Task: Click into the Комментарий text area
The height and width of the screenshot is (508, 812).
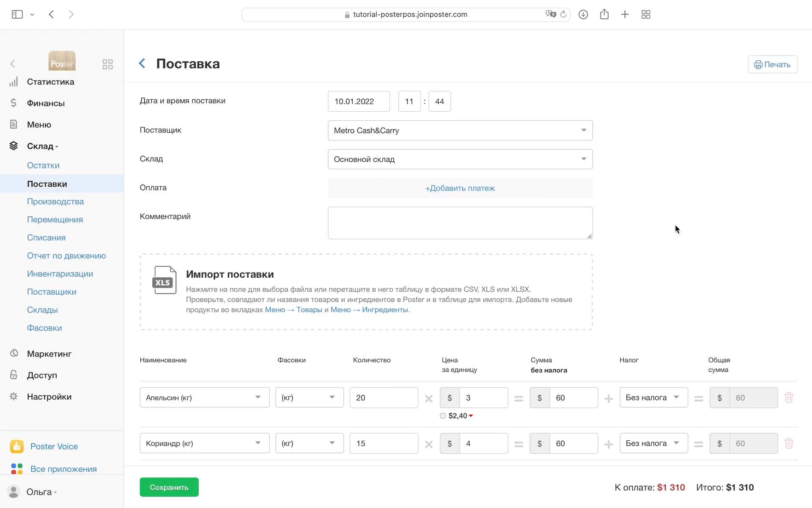Action: 460,223
